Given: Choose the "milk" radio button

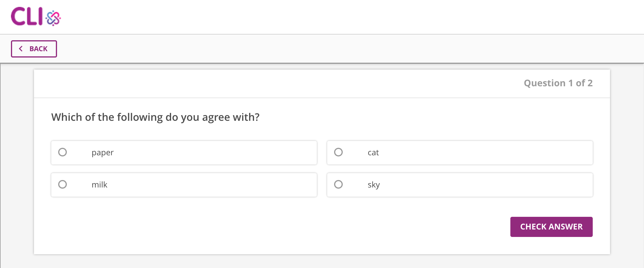Looking at the screenshot, I should point(62,184).
